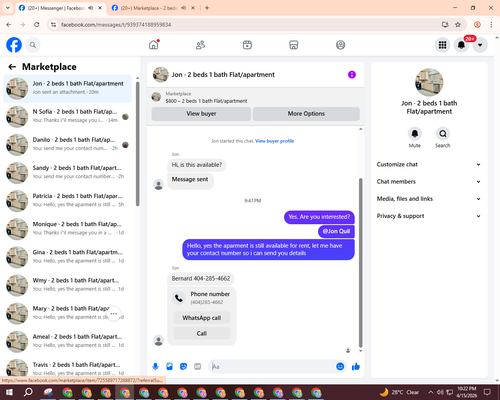Open Wmy conversation
Viewport: 500px width, 400px height.
[x=67, y=285]
